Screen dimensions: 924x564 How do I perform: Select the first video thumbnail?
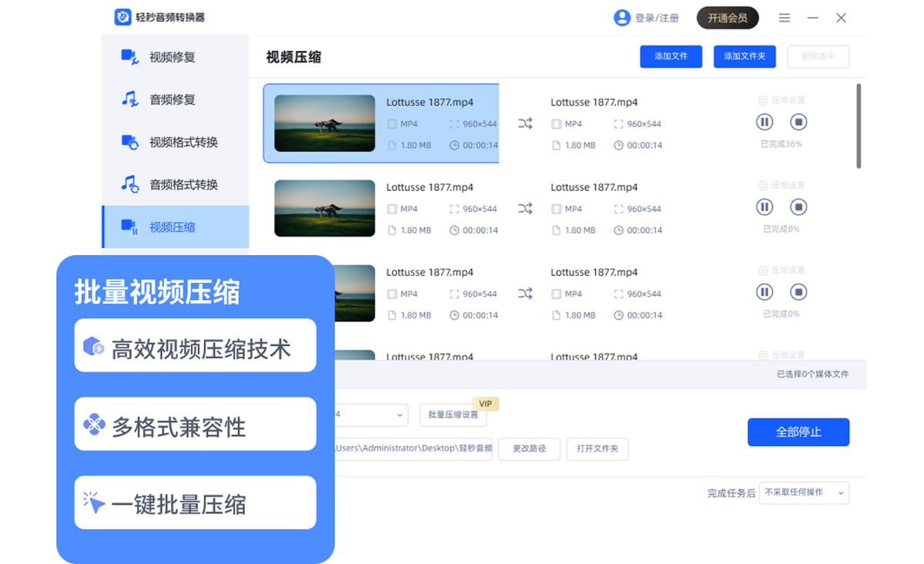point(324,123)
